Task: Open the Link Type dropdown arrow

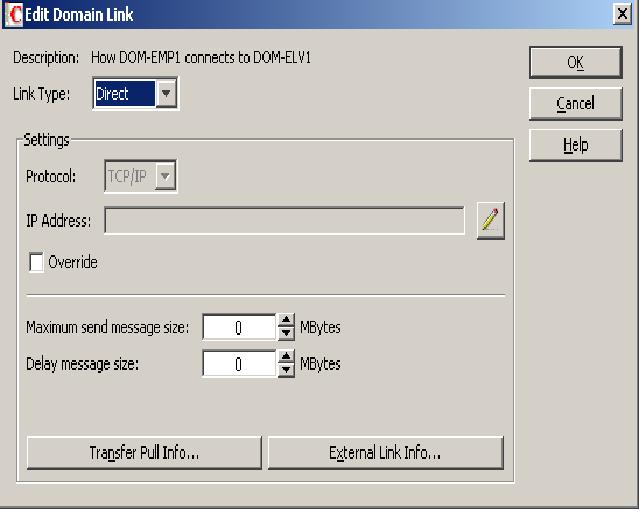Action: click(166, 93)
